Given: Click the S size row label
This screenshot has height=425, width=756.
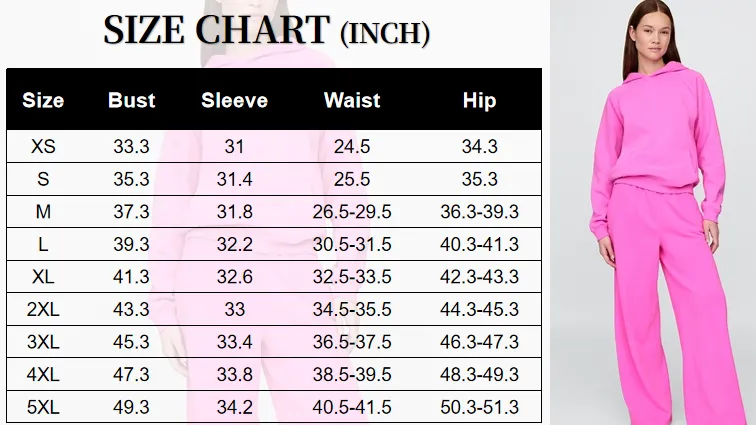Looking at the screenshot, I should [43, 180].
